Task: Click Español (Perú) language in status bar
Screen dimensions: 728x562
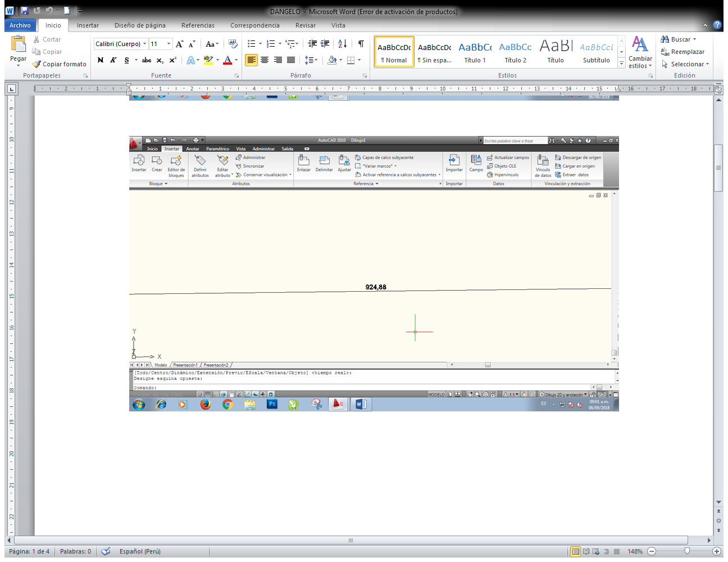Action: coord(140,551)
